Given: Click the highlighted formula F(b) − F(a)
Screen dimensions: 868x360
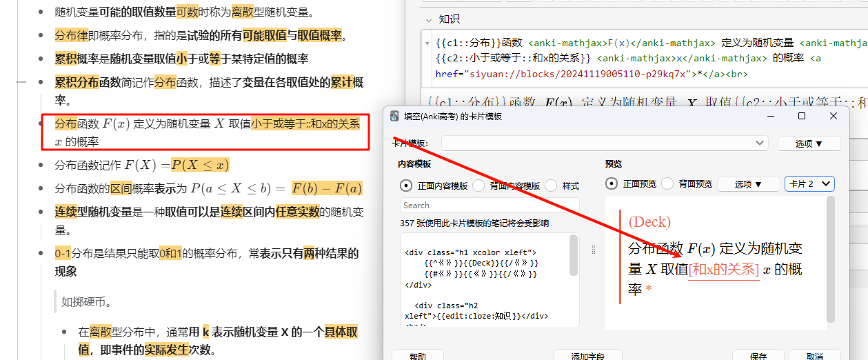Looking at the screenshot, I should click(326, 188).
